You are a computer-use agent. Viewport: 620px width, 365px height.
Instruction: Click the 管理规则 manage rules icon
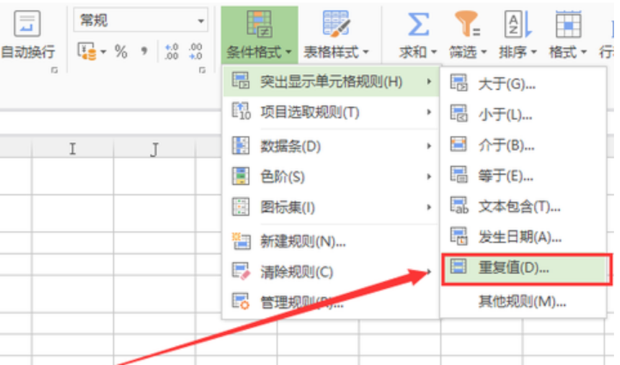coord(241,302)
